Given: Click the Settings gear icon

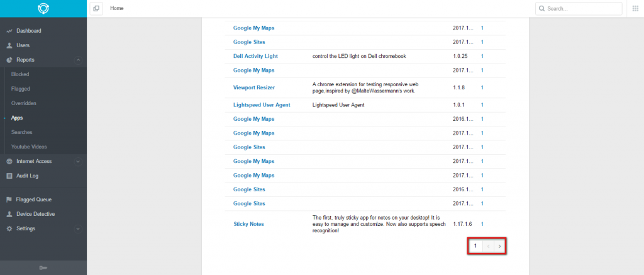Looking at the screenshot, I should [9, 228].
